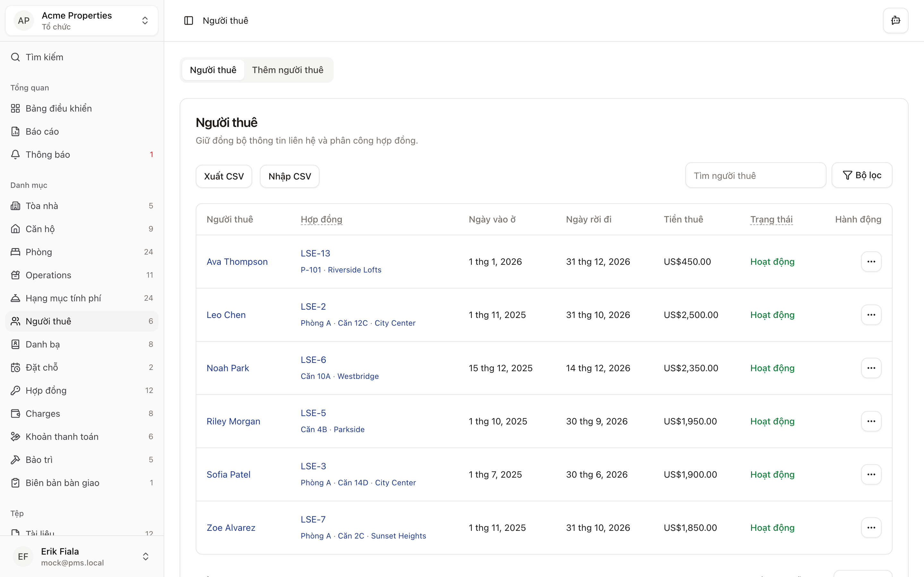The width and height of the screenshot is (924, 577).
Task: Open Thông báo bell icon
Action: [15, 155]
